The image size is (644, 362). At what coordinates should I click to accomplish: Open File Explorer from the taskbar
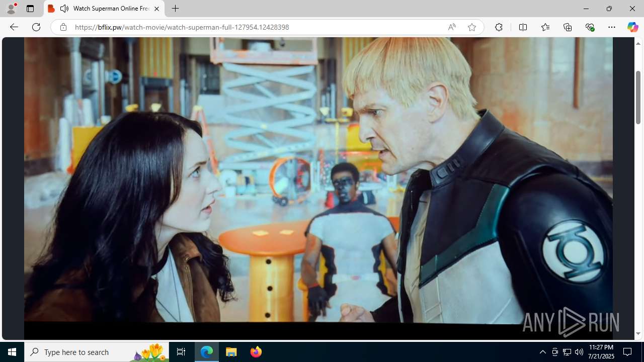pos(231,352)
